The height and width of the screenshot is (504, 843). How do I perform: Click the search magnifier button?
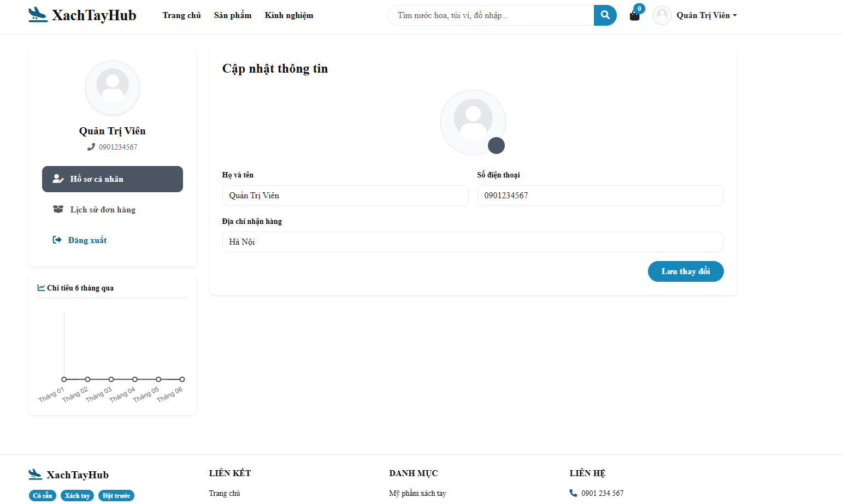(605, 15)
